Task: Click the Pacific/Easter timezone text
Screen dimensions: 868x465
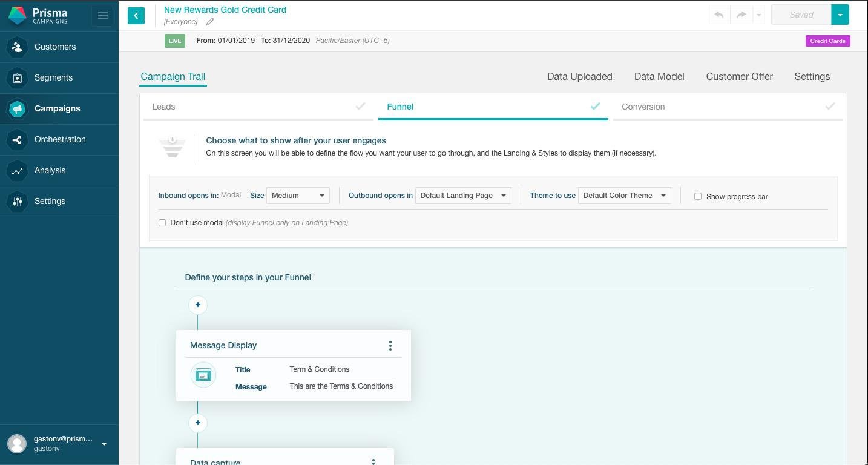Action: pos(352,41)
